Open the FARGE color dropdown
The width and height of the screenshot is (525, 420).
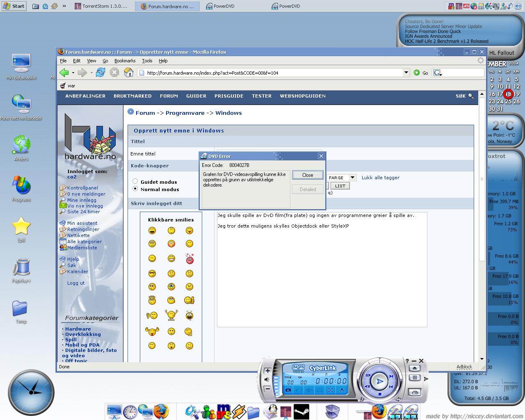tap(342, 178)
